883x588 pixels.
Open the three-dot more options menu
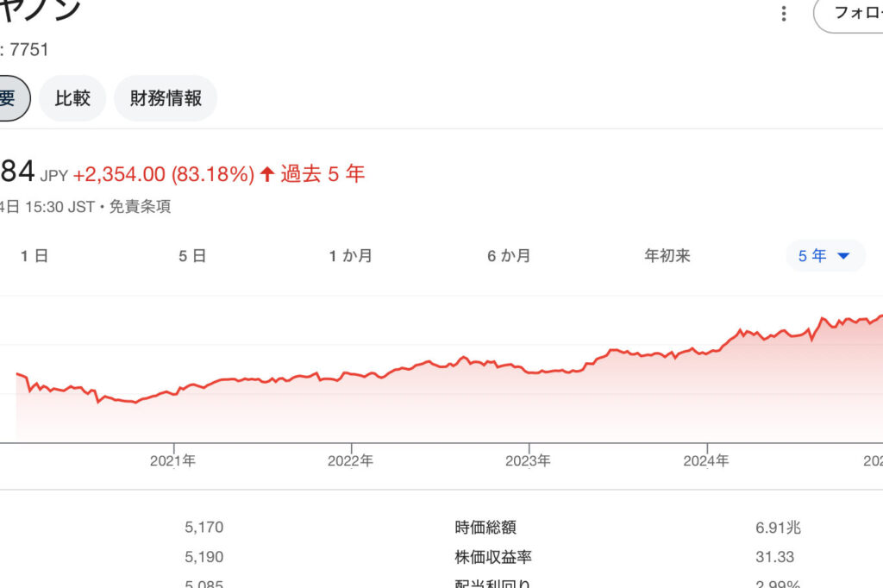783,14
